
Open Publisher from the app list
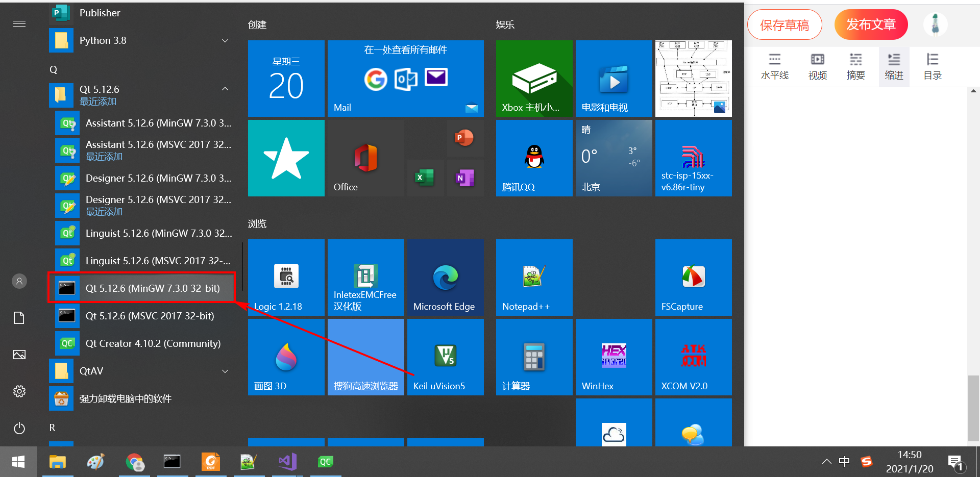pyautogui.click(x=141, y=13)
